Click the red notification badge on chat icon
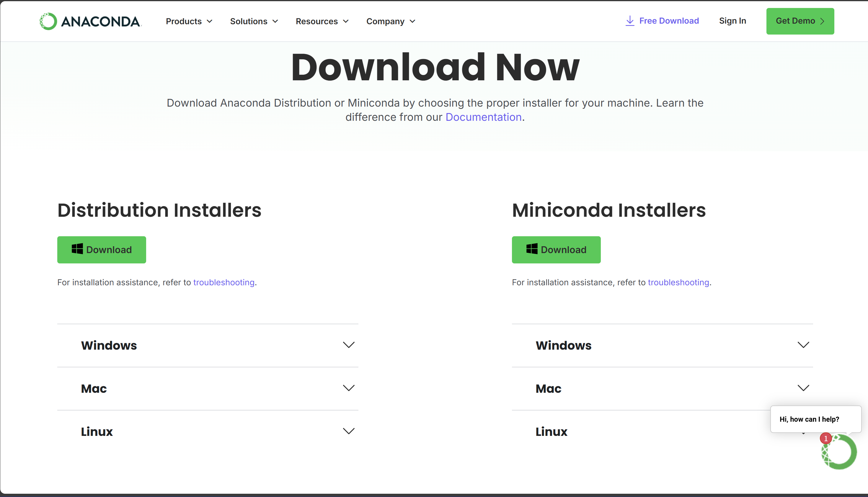 [x=826, y=438]
